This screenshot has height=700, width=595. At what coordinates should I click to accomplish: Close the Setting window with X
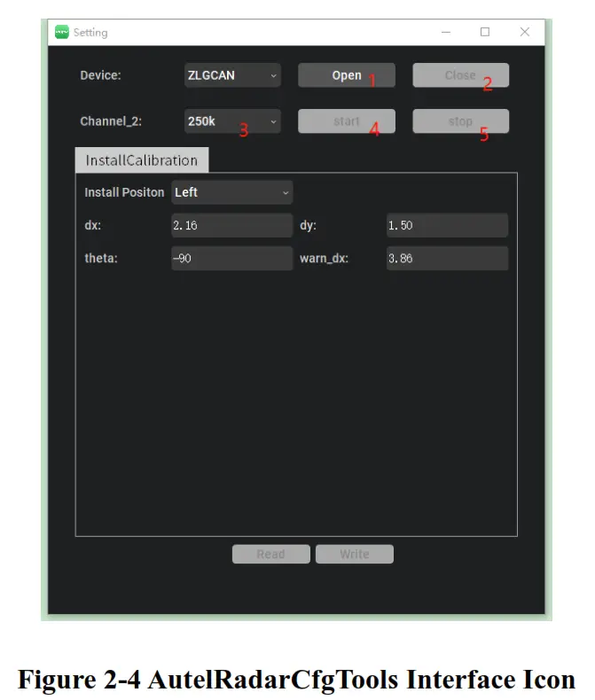[x=525, y=32]
